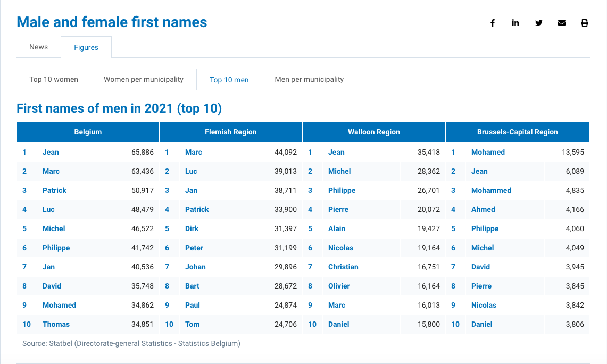
Task: Click Mohamed in the Brussels-Capital Region column
Action: (x=488, y=152)
